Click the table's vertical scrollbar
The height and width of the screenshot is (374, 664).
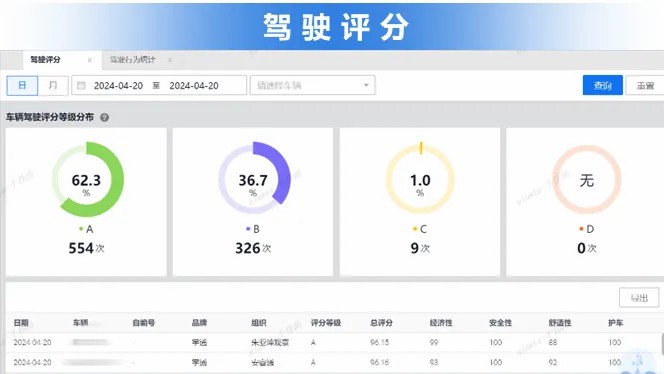click(662, 344)
